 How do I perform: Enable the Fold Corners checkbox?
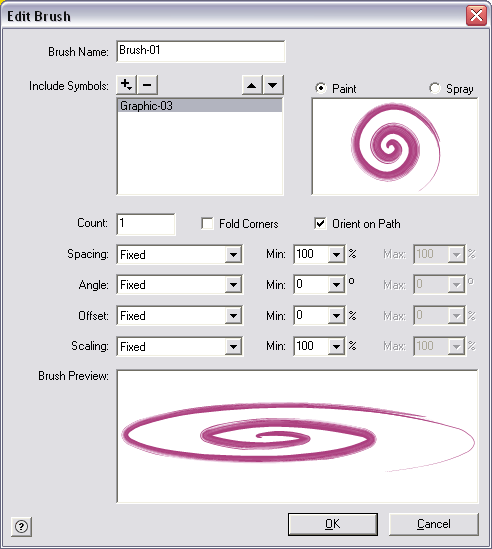(x=207, y=223)
